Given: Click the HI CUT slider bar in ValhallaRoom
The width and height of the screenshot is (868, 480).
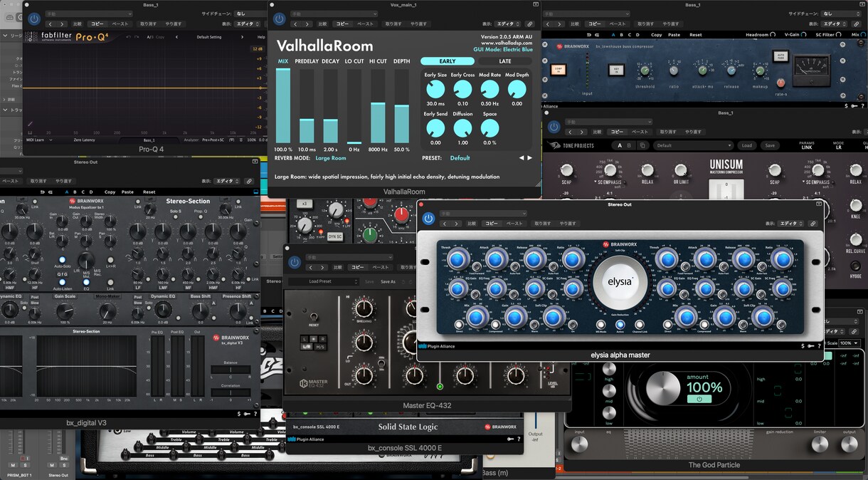Looking at the screenshot, I should [378, 106].
